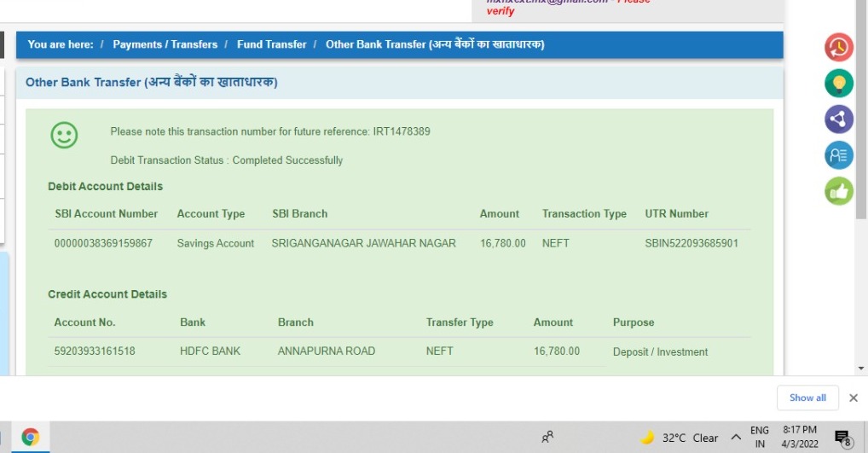Click the green lightbulb tips icon
Screen dimensions: 868x453
pos(839,83)
